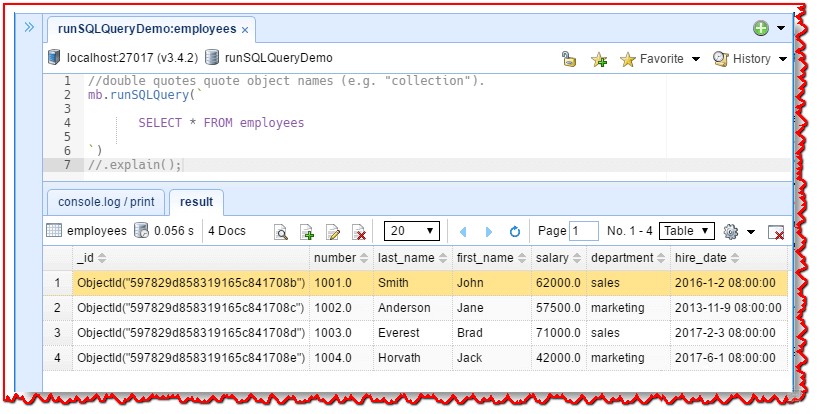Switch to the console.log / print tab
817x414 pixels.
[x=106, y=201]
